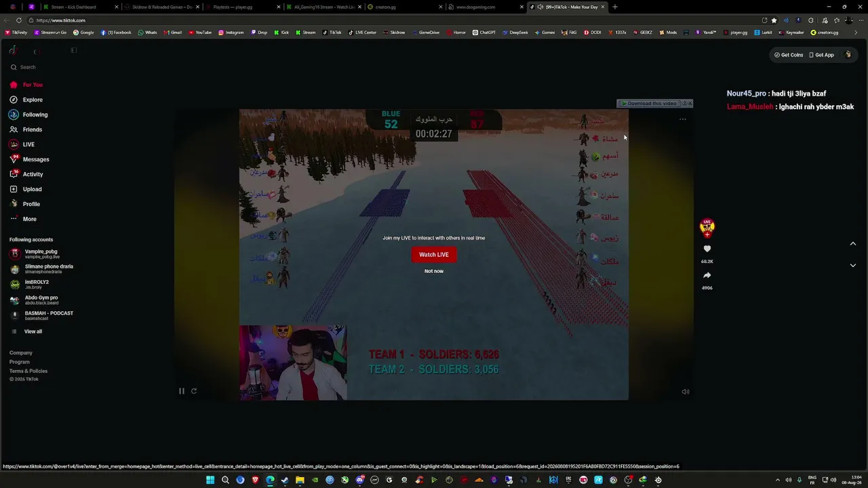Open the YouTube bookmark
868x488 pixels.
click(x=200, y=33)
